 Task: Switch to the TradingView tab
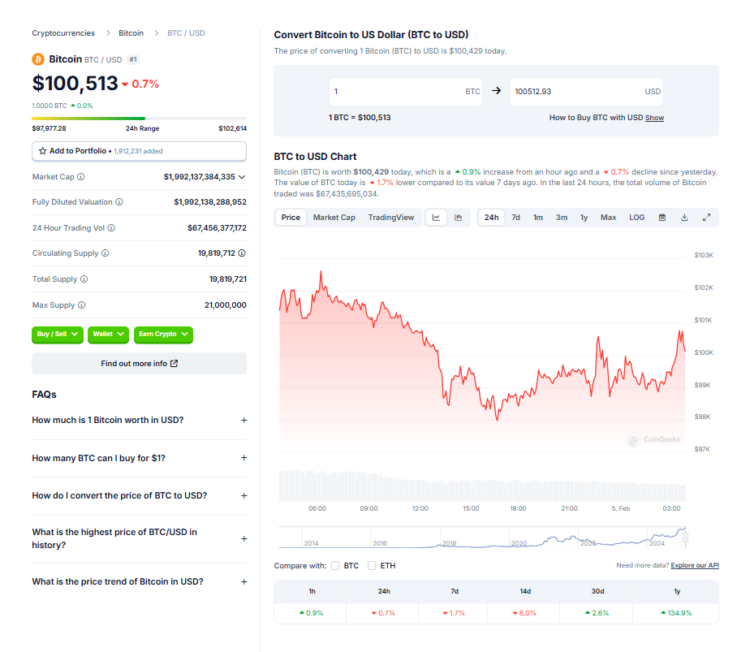click(x=391, y=218)
